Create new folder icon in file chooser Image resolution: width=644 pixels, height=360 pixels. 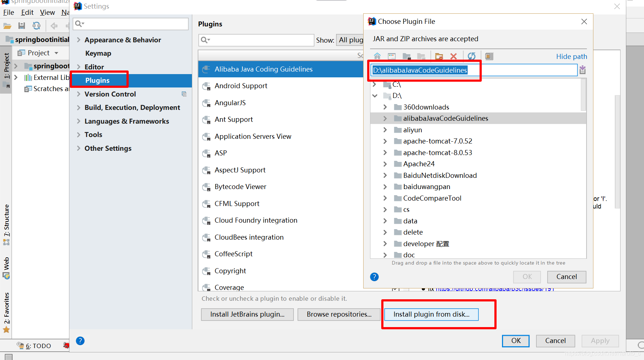click(x=439, y=56)
